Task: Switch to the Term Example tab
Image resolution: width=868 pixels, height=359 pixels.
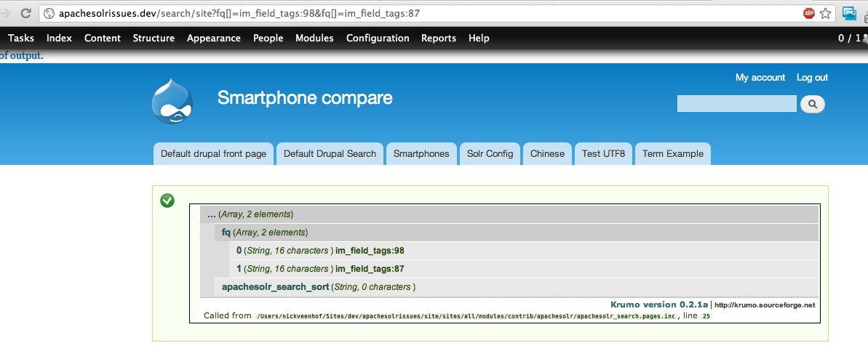Action: pos(672,154)
